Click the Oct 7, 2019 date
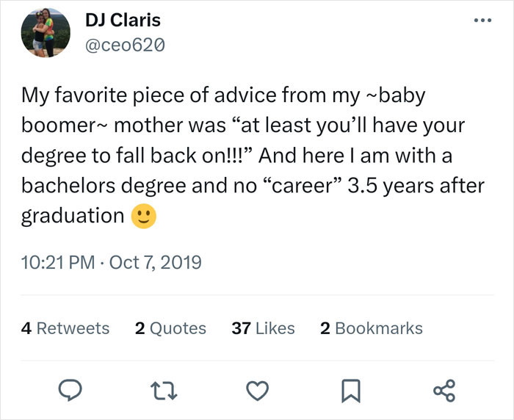This screenshot has height=420, width=514. click(157, 261)
